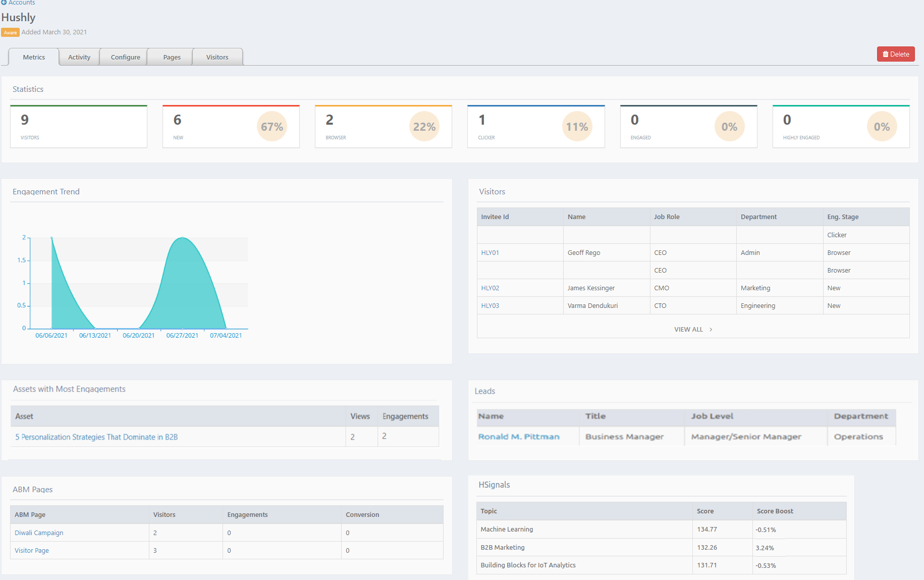Image resolution: width=924 pixels, height=580 pixels.
Task: Click the 67% circle on New card
Action: point(272,127)
